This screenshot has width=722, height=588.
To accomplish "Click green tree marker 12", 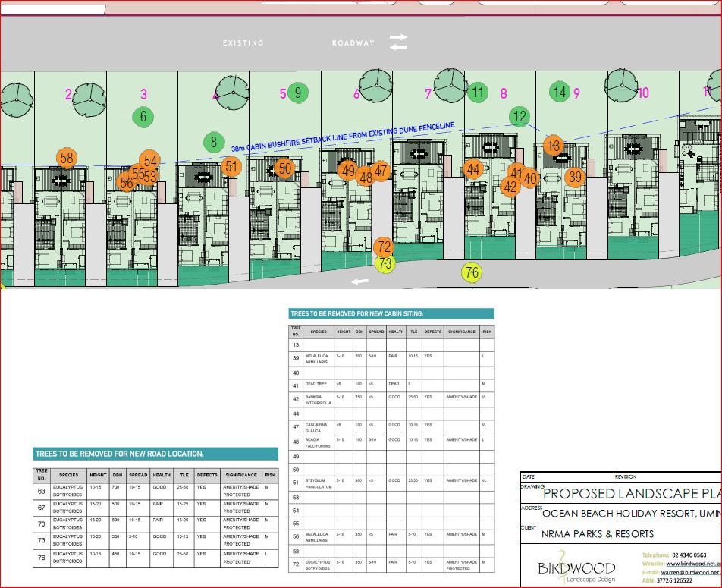I will point(520,116).
